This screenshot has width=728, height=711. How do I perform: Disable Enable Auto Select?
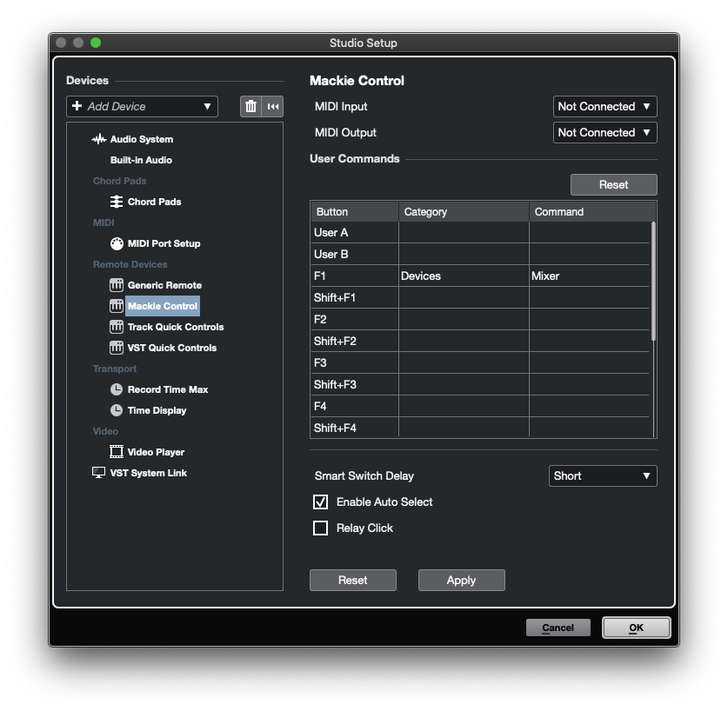[320, 502]
